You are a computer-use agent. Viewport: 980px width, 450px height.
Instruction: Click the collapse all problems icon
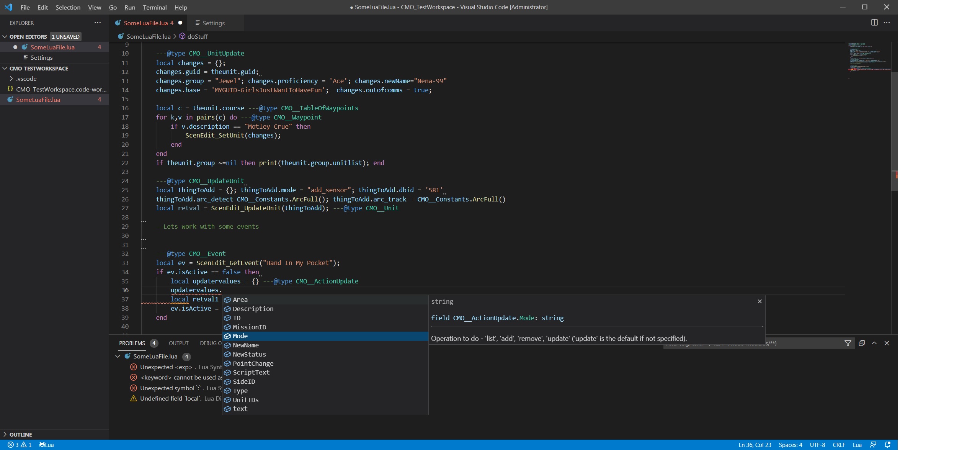coord(862,343)
